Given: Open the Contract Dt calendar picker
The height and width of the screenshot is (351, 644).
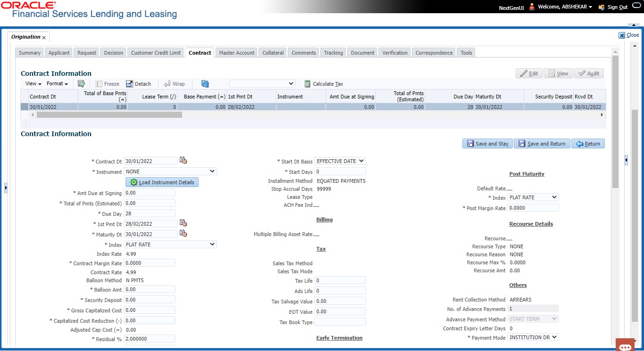Looking at the screenshot, I should 184,161.
